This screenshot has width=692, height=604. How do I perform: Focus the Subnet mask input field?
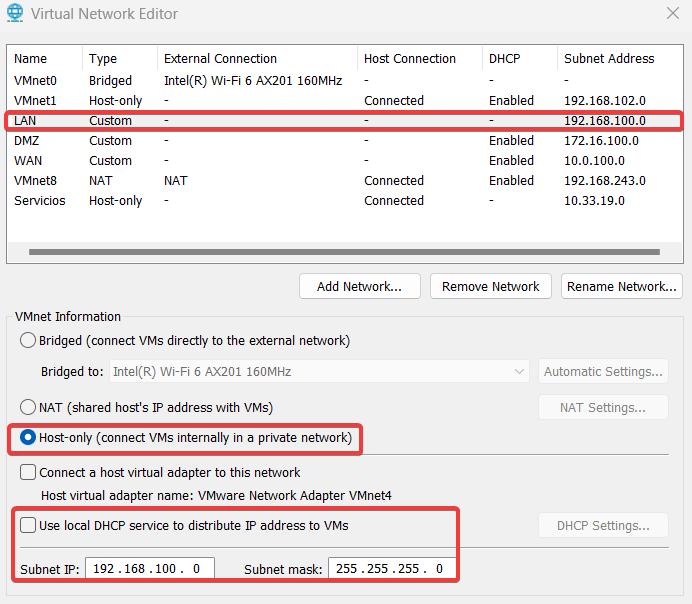pos(392,569)
